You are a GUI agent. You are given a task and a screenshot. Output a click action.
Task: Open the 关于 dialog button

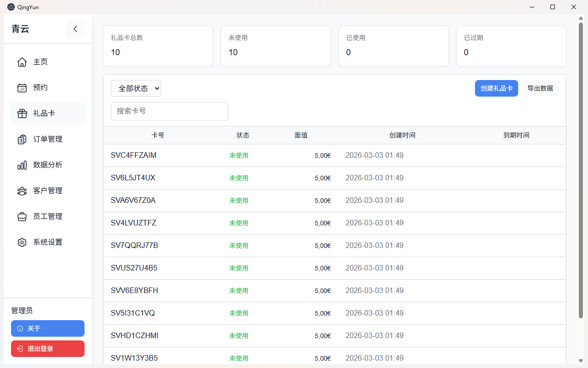click(48, 328)
